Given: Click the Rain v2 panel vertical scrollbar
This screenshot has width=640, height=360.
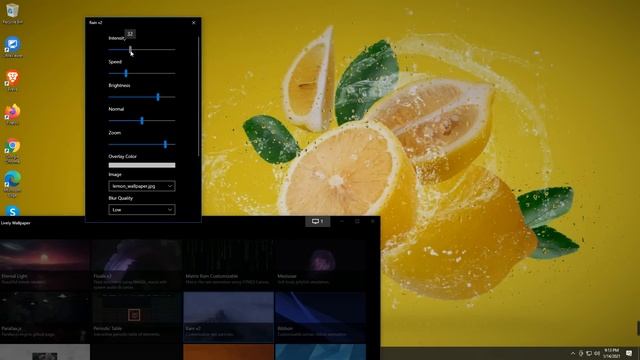Looking at the screenshot, I should click(x=199, y=96).
